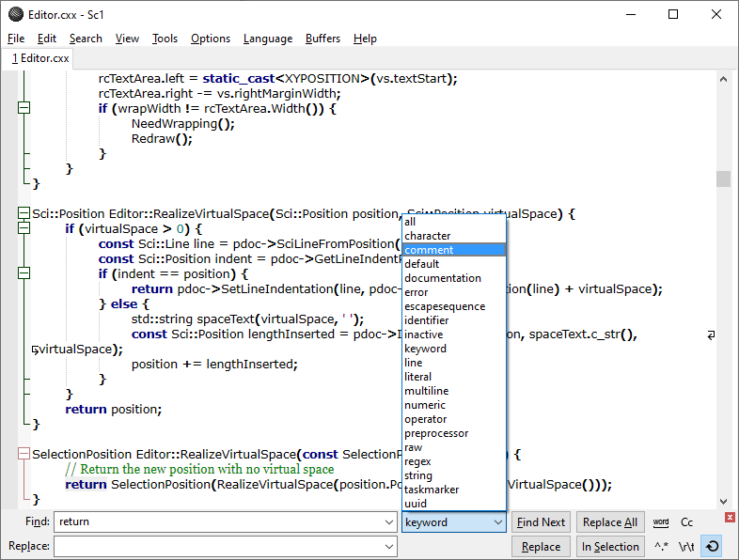Open the Buffers menu
The image size is (739, 560).
322,39
